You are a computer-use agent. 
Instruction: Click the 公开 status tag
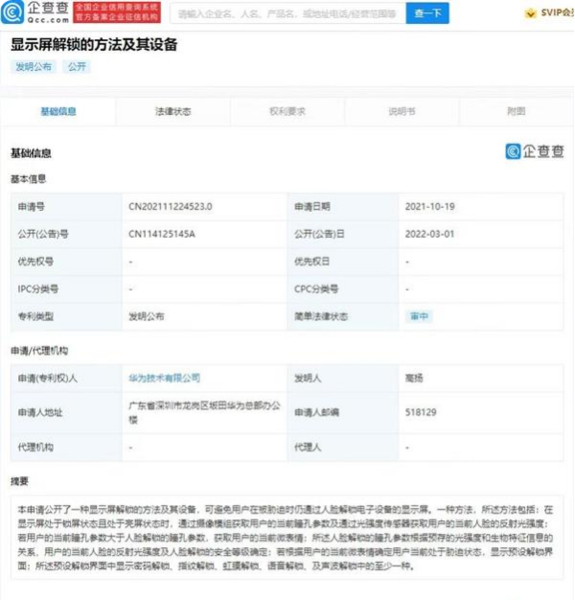[x=77, y=67]
